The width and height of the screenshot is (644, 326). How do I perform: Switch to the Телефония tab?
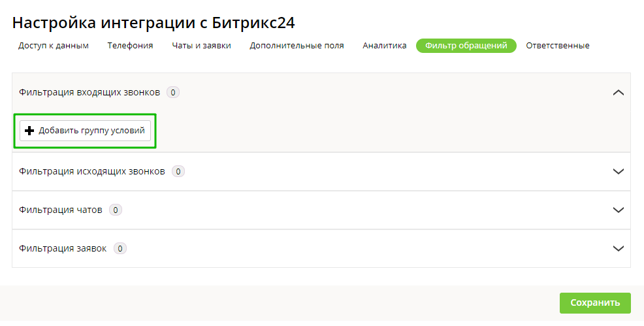pyautogui.click(x=130, y=46)
